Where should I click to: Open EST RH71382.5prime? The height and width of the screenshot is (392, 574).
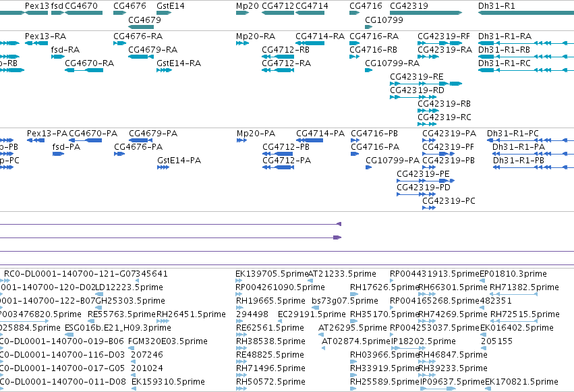[524, 287]
